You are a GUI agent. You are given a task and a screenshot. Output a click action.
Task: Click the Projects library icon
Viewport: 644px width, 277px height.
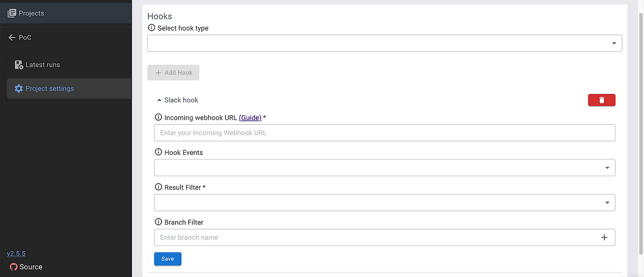click(12, 14)
